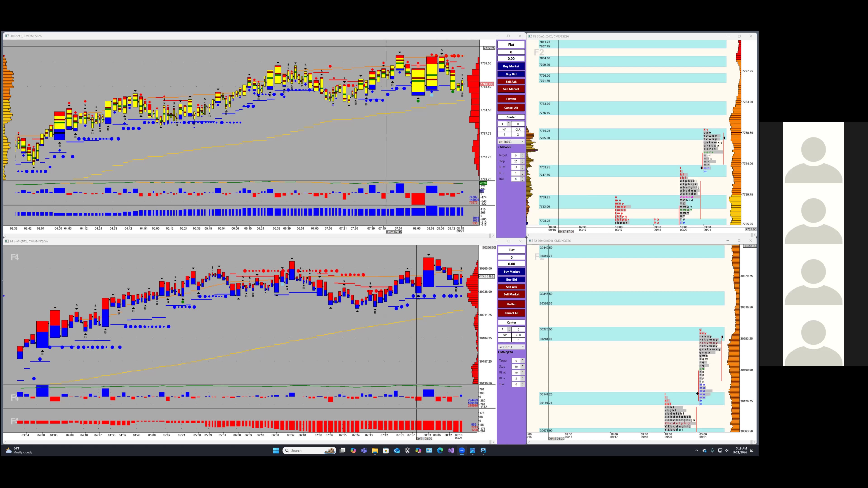Click the NP button in MESZ26 panel
Viewport: 868px width, 488px height.
(x=505, y=130)
